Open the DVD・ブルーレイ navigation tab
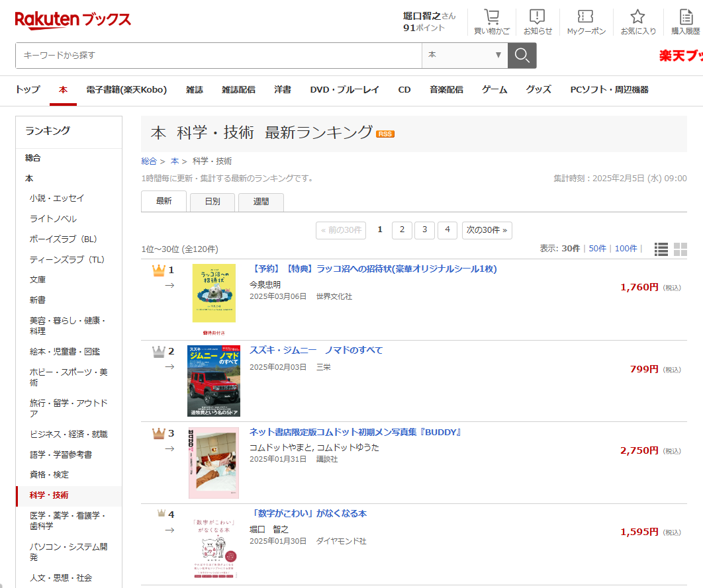 [345, 89]
